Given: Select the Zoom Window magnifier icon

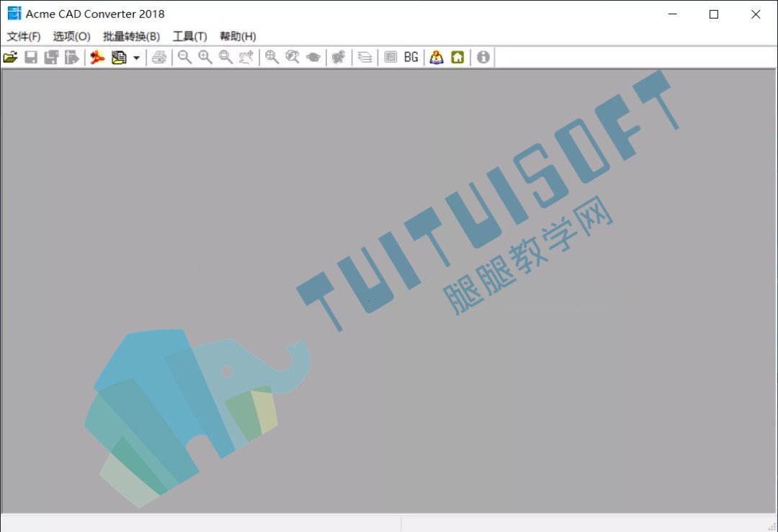Looking at the screenshot, I should tap(225, 58).
